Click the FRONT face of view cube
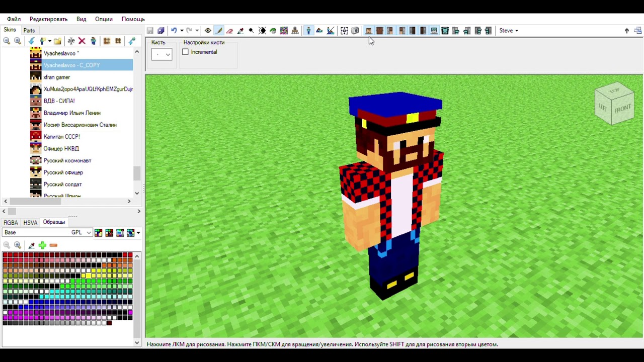Image resolution: width=644 pixels, height=362 pixels. point(623,109)
